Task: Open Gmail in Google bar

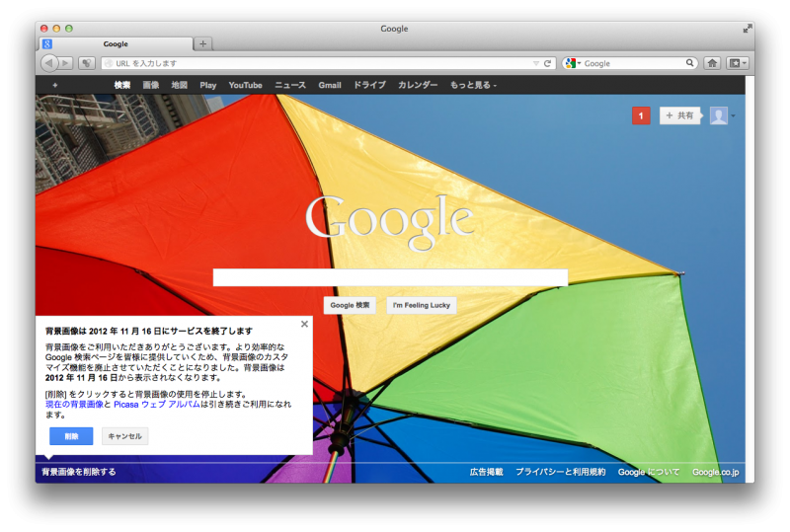Action: pos(330,85)
